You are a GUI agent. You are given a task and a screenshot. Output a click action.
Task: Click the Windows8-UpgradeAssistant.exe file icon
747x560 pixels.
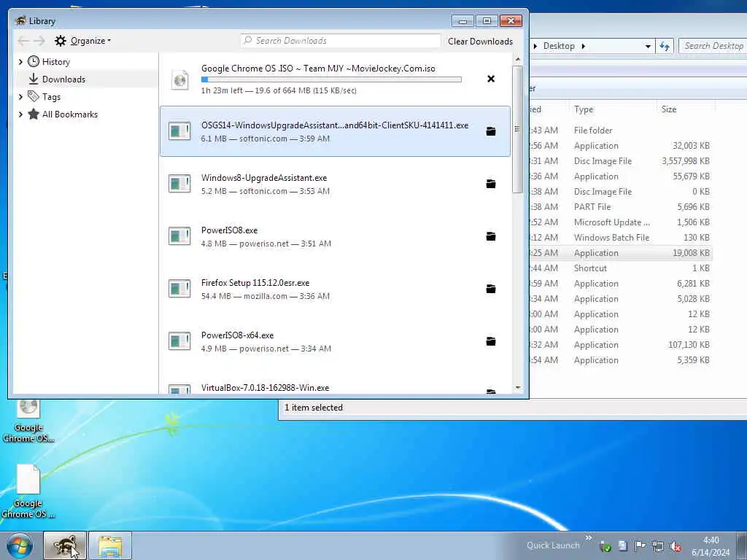(x=179, y=184)
